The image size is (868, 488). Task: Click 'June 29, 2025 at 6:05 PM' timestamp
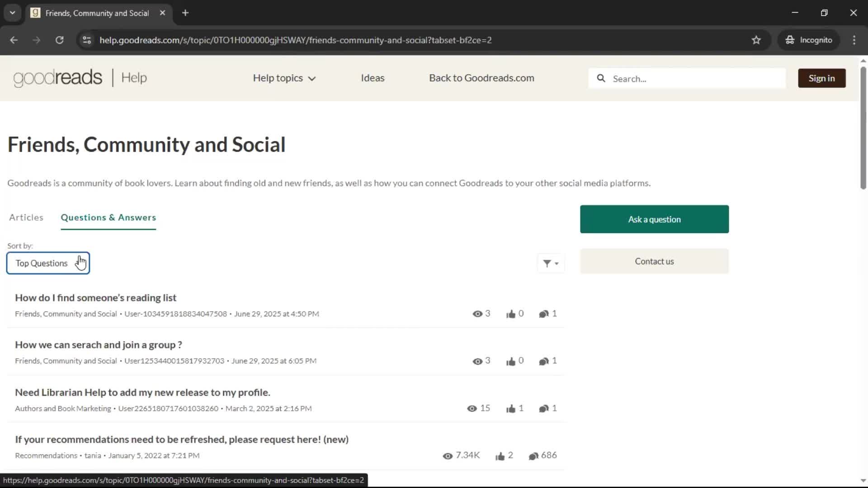[x=274, y=361]
